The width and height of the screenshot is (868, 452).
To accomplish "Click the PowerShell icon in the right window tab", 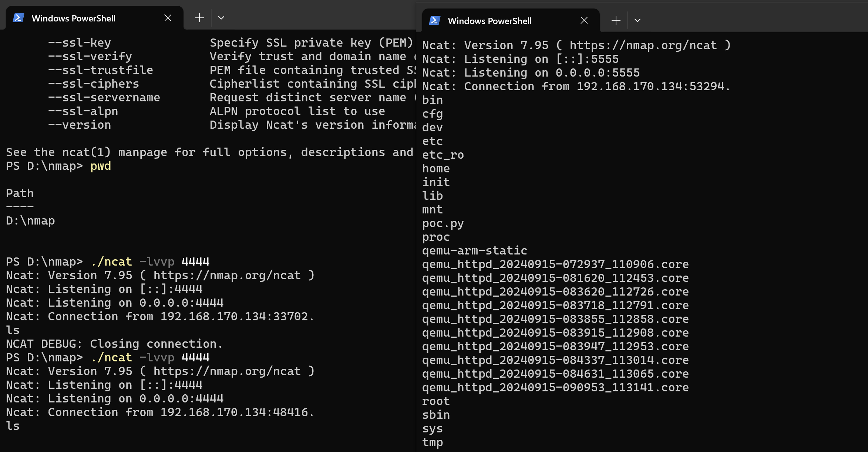I will point(435,20).
